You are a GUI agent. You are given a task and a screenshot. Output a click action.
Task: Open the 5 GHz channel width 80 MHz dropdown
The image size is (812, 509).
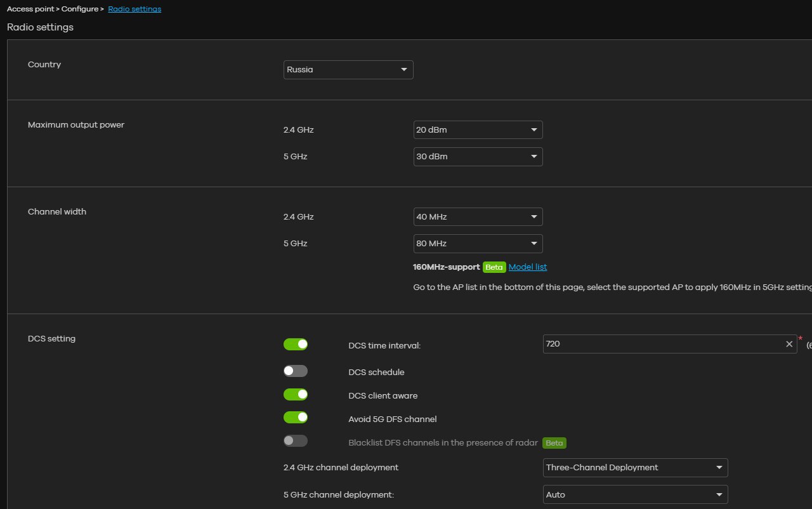click(477, 244)
